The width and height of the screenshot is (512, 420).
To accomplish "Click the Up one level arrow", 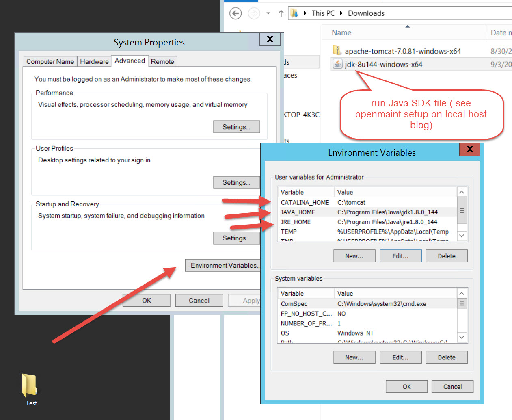I will point(281,13).
